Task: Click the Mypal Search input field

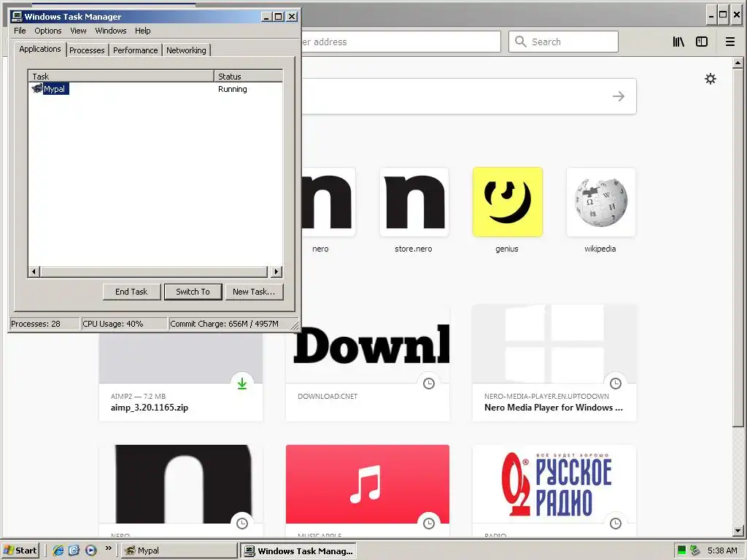Action: click(564, 42)
